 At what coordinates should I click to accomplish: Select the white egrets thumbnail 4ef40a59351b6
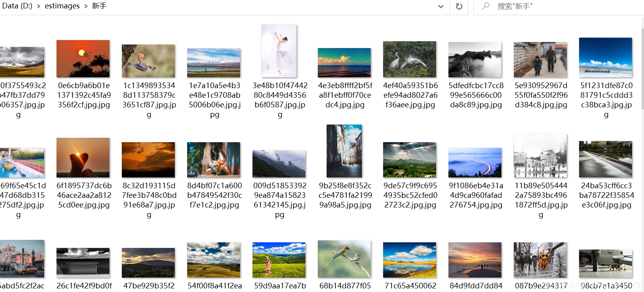410,59
